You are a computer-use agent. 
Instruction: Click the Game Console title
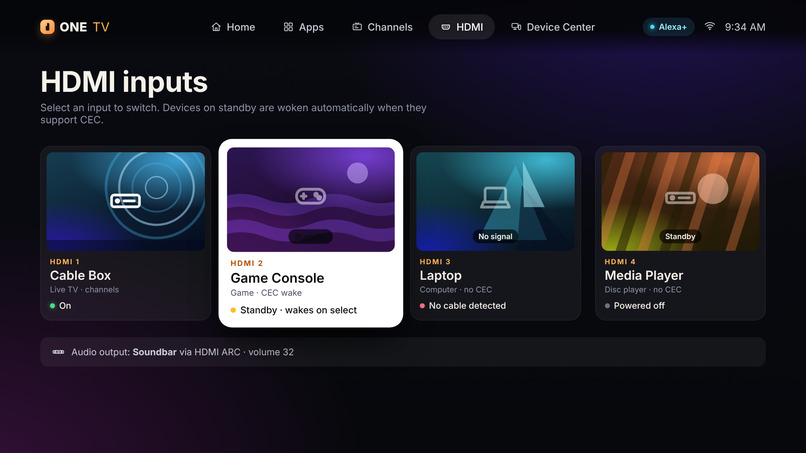tap(277, 278)
